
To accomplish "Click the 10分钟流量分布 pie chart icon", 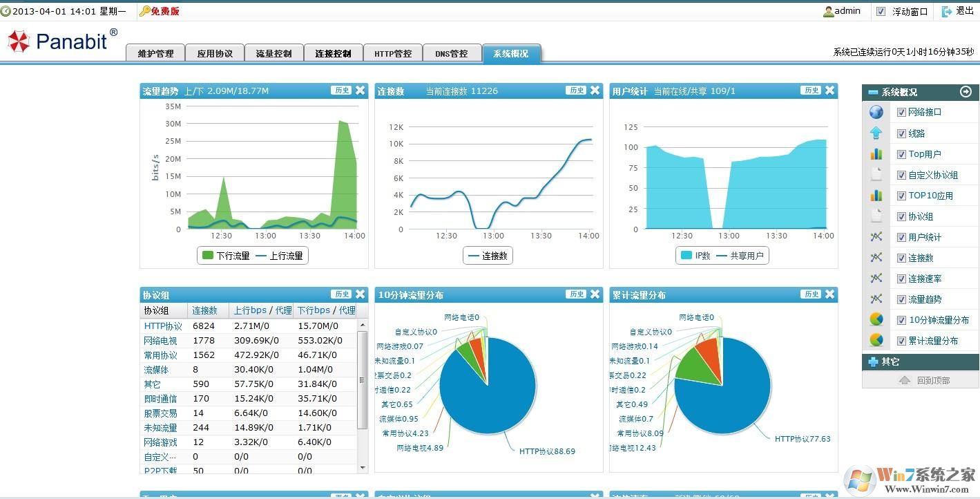I will point(876,319).
